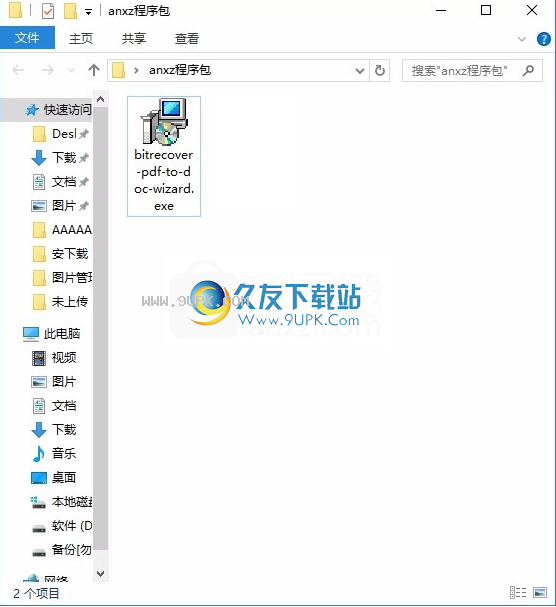Open the address bar history dropdown
Viewport: 556px width, 607px height.
coord(360,71)
